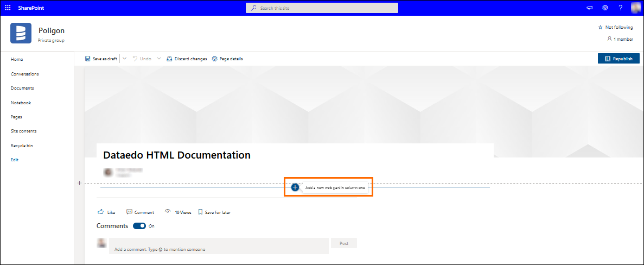Open Page details
The image size is (644, 265).
(x=227, y=59)
